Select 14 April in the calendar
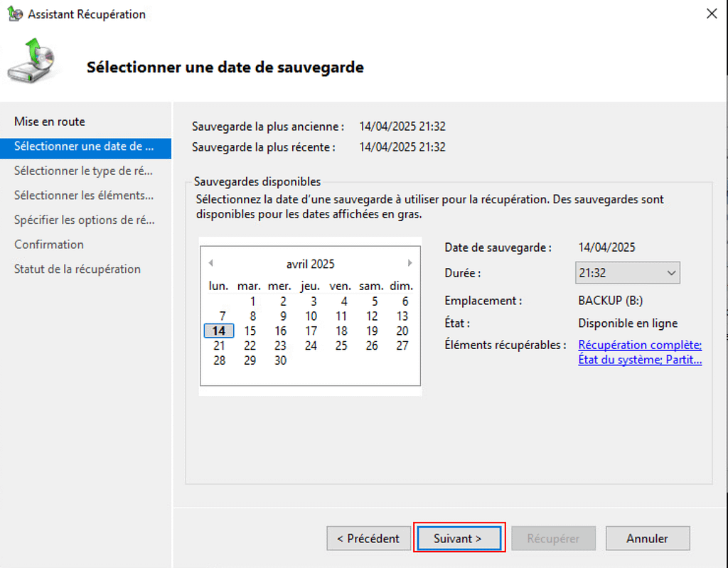This screenshot has height=568, width=728. [x=219, y=331]
